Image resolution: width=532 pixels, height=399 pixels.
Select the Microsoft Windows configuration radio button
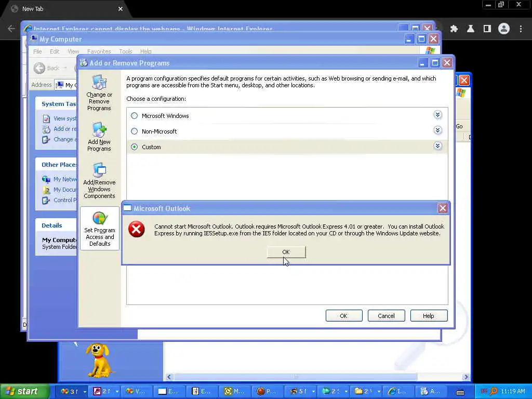135,116
